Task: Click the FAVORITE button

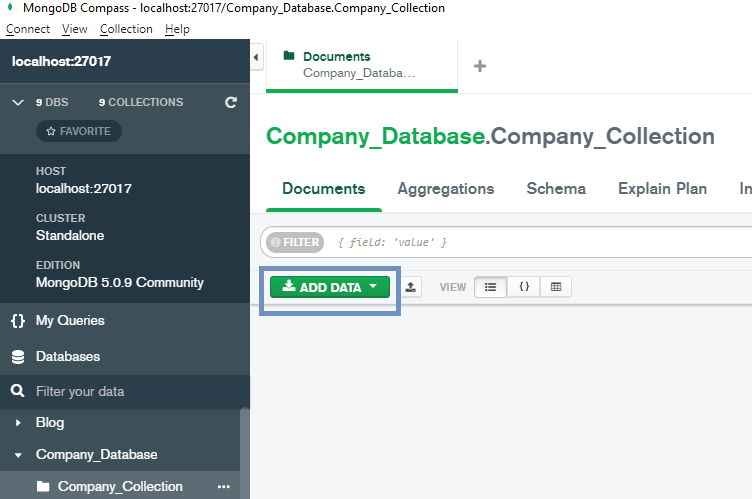Action: (79, 131)
